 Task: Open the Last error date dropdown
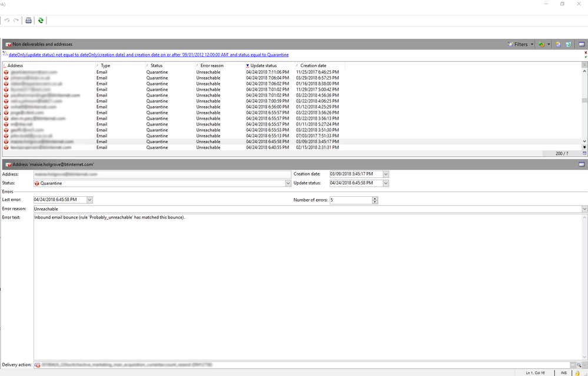[89, 200]
